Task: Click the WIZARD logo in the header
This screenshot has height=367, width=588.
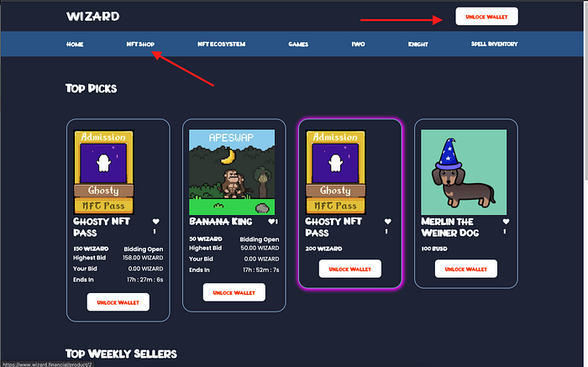Action: pyautogui.click(x=93, y=17)
